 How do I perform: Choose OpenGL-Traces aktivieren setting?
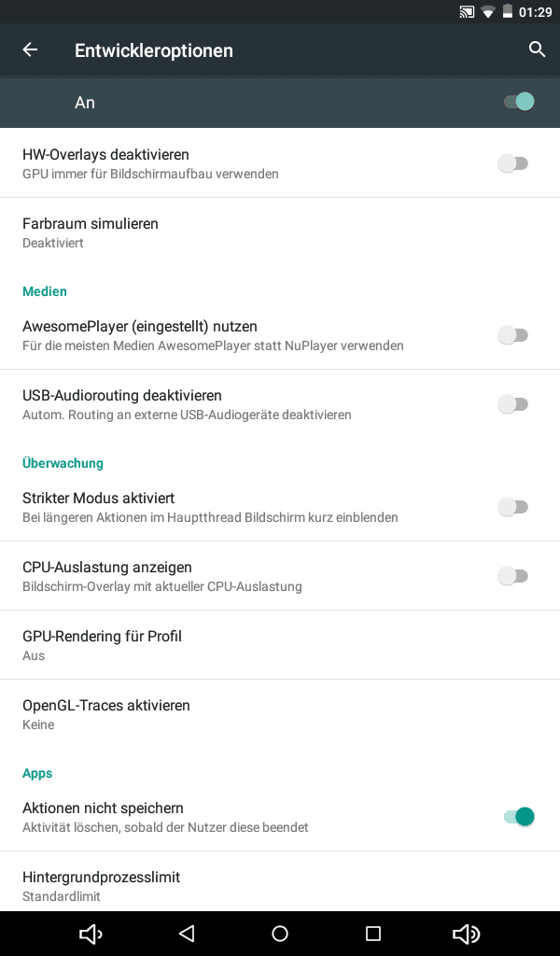[106, 714]
